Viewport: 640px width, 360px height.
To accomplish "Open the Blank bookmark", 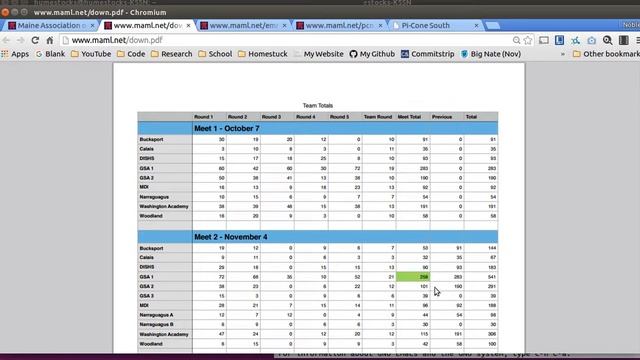I will click(x=51, y=54).
